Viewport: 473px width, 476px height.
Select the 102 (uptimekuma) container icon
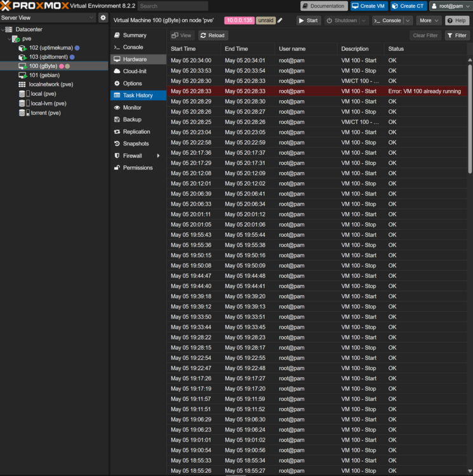point(22,48)
